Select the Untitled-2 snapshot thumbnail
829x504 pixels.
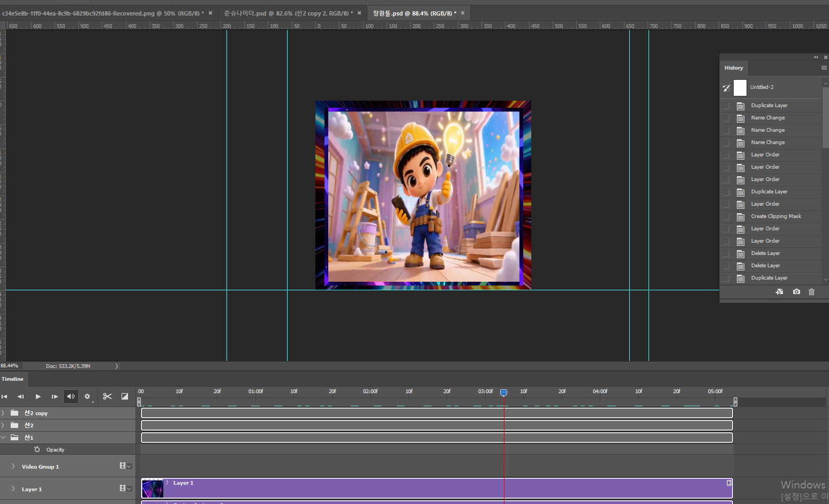coord(740,87)
